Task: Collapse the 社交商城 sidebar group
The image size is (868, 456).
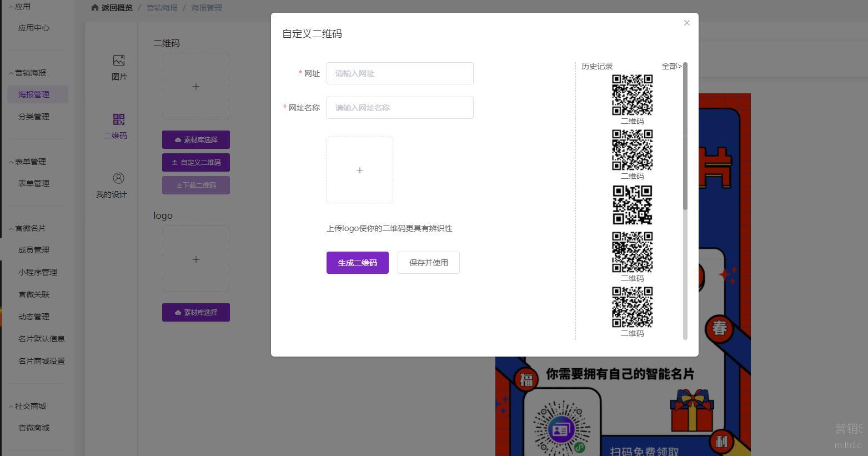Action: pyautogui.click(x=27, y=406)
